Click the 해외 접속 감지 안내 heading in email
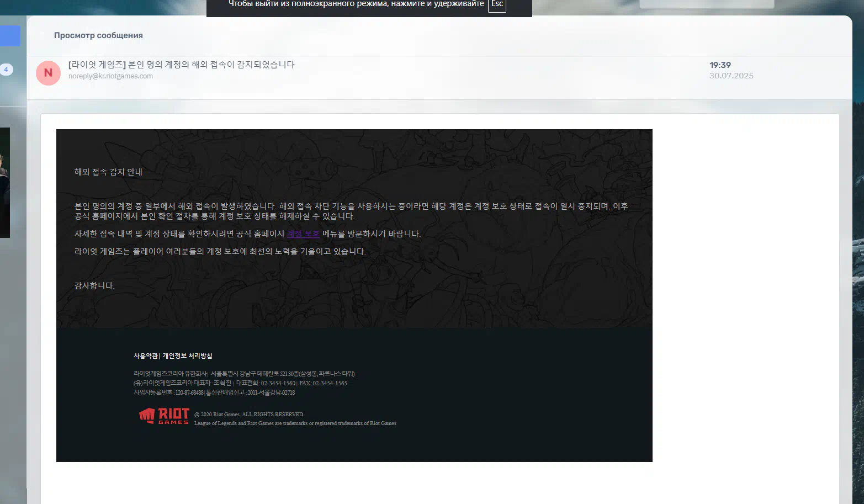Viewport: 864px width, 504px height. (x=108, y=172)
